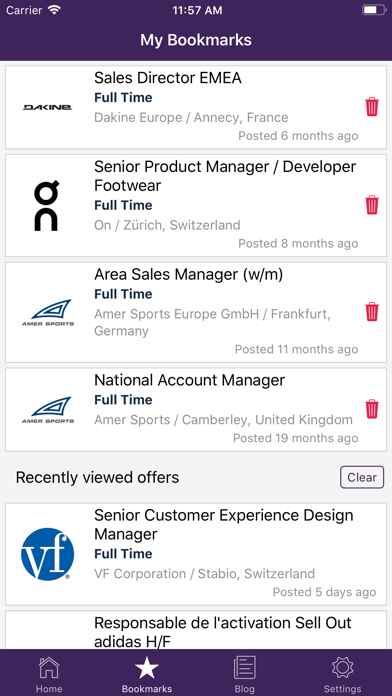Open National Account Manager job offer
This screenshot has height=696, width=392.
[x=196, y=409]
